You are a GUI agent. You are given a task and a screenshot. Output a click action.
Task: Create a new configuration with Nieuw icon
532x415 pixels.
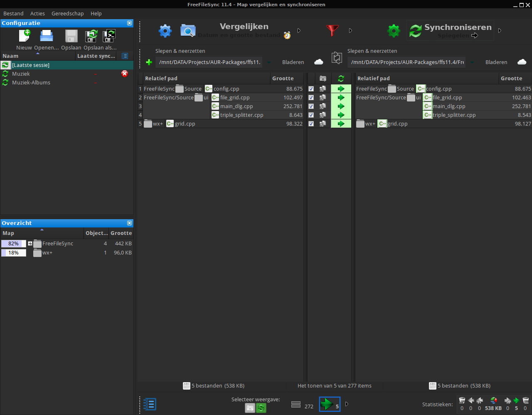(x=24, y=36)
